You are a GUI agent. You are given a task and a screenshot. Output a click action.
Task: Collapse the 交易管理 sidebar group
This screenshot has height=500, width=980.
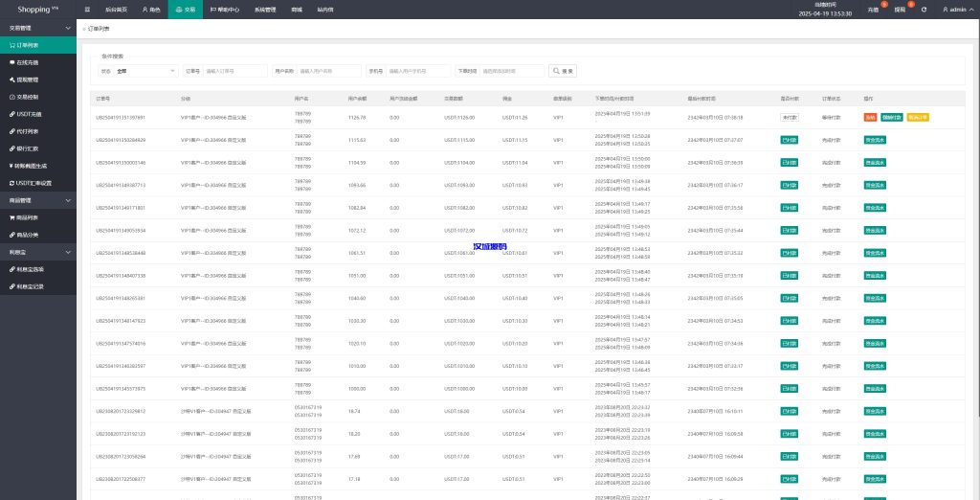(67, 28)
